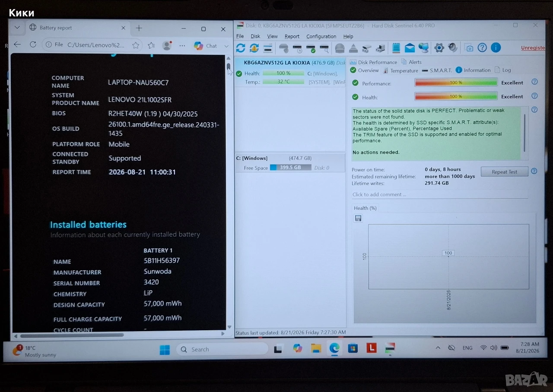Open Configuration via the gear icon
The width and height of the screenshot is (553, 392).
coord(439,47)
